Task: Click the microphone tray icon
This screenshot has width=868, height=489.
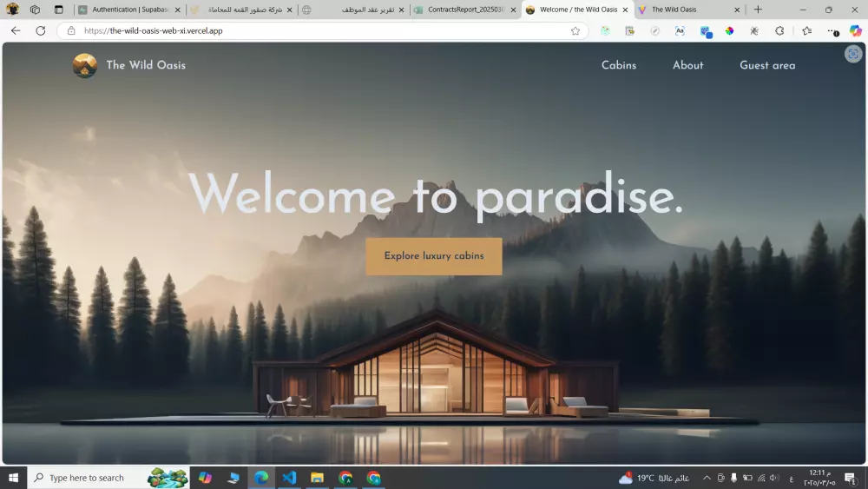Action: point(734,478)
